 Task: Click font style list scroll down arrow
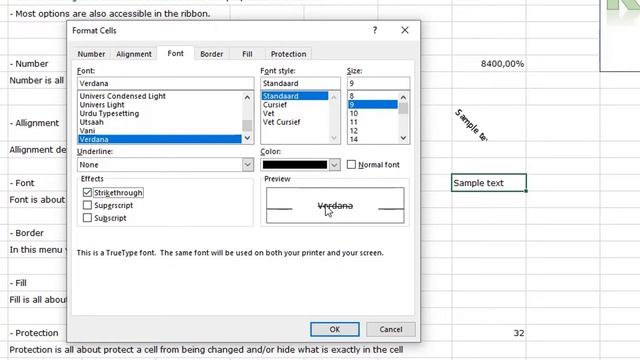334,138
